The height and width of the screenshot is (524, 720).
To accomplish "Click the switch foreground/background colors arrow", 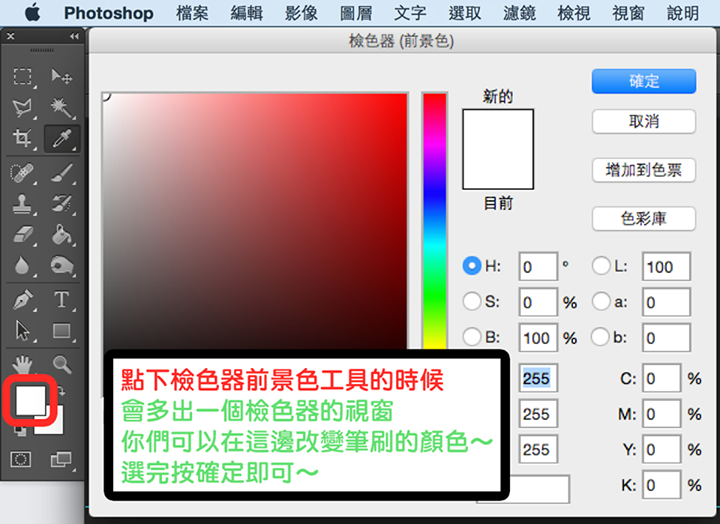I will click(62, 392).
